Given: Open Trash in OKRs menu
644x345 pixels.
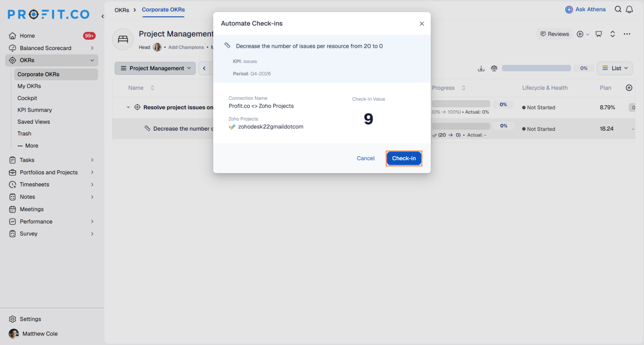Looking at the screenshot, I should click(x=24, y=133).
